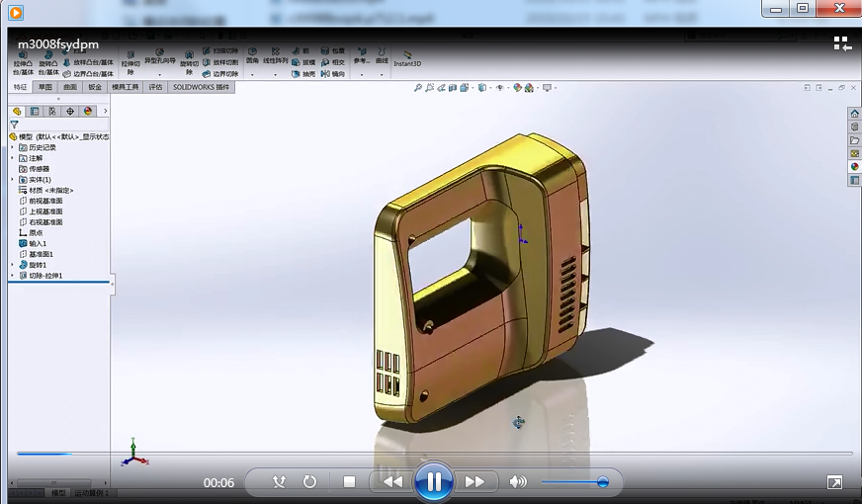Open the PropertyManager tab icon

pos(35,112)
